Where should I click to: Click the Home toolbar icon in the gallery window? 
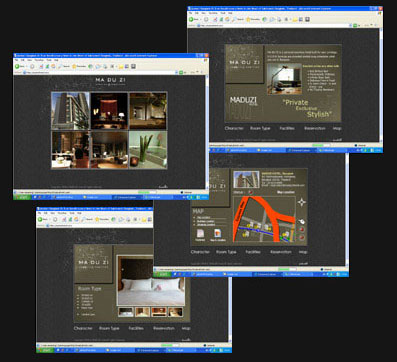[x=53, y=66]
